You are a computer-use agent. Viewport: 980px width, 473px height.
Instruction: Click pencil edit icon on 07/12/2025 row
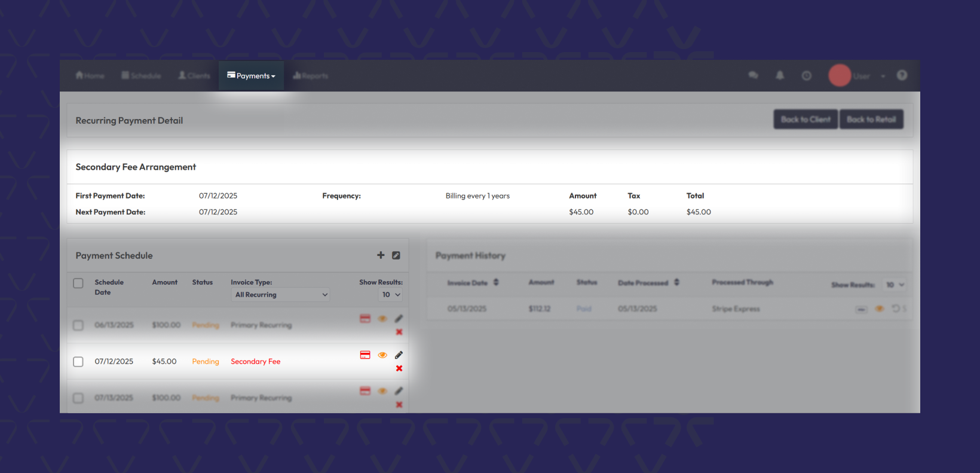pyautogui.click(x=399, y=355)
